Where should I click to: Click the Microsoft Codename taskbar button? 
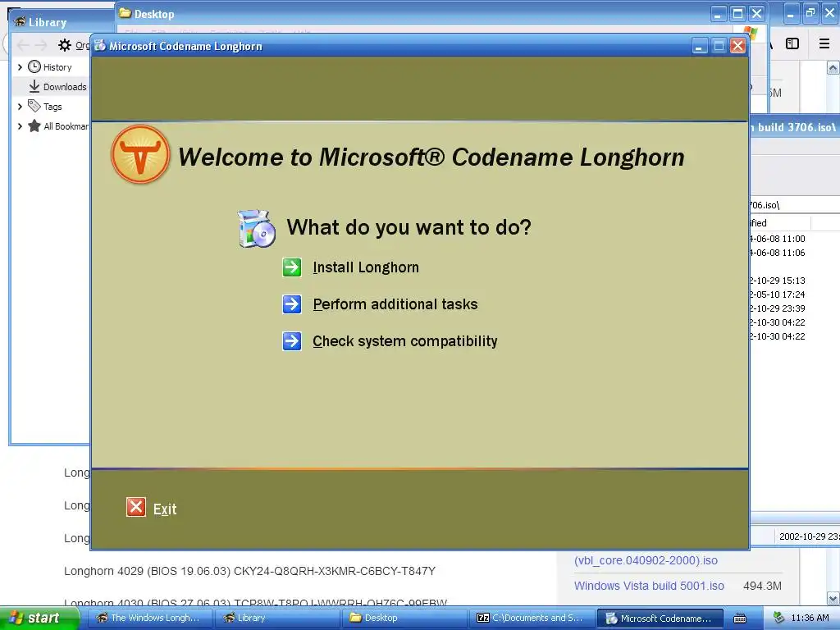(x=660, y=619)
